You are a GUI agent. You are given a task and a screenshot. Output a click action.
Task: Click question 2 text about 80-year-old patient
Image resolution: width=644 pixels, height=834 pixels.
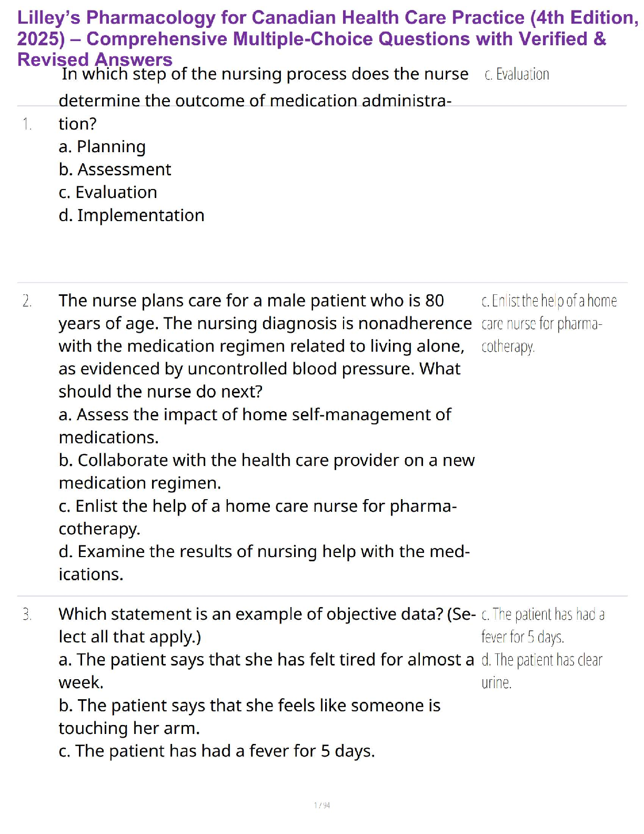point(263,345)
